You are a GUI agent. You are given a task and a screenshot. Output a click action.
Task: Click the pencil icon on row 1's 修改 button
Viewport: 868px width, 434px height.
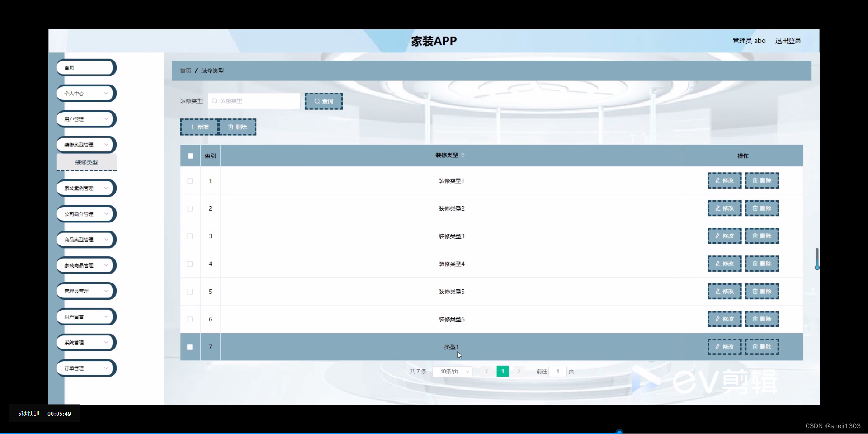pos(717,180)
